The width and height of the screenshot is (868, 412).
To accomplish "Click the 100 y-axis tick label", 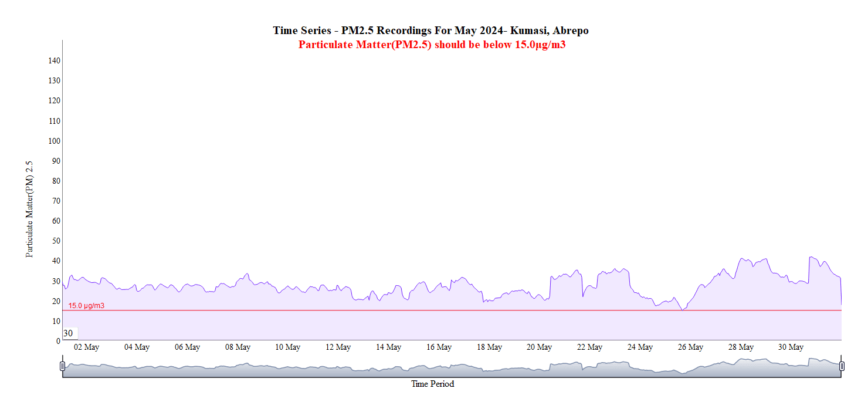I will (55, 141).
